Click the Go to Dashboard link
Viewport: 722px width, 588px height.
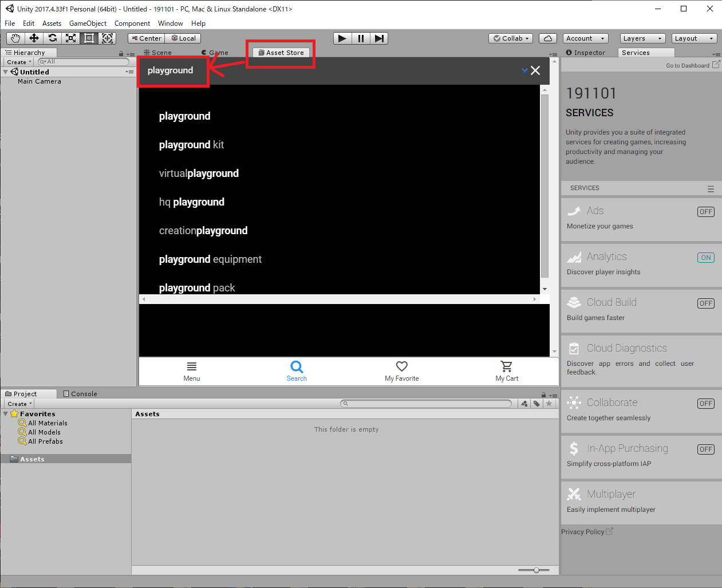pyautogui.click(x=692, y=65)
